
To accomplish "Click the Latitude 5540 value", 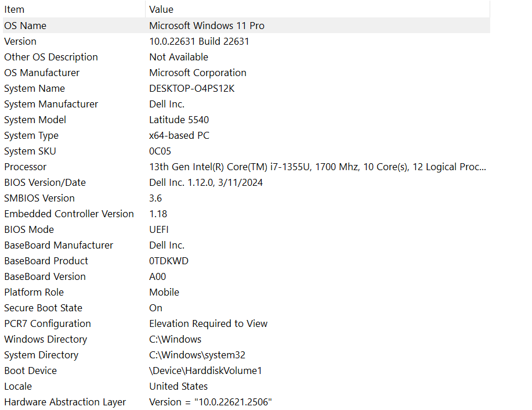I will 179,120.
